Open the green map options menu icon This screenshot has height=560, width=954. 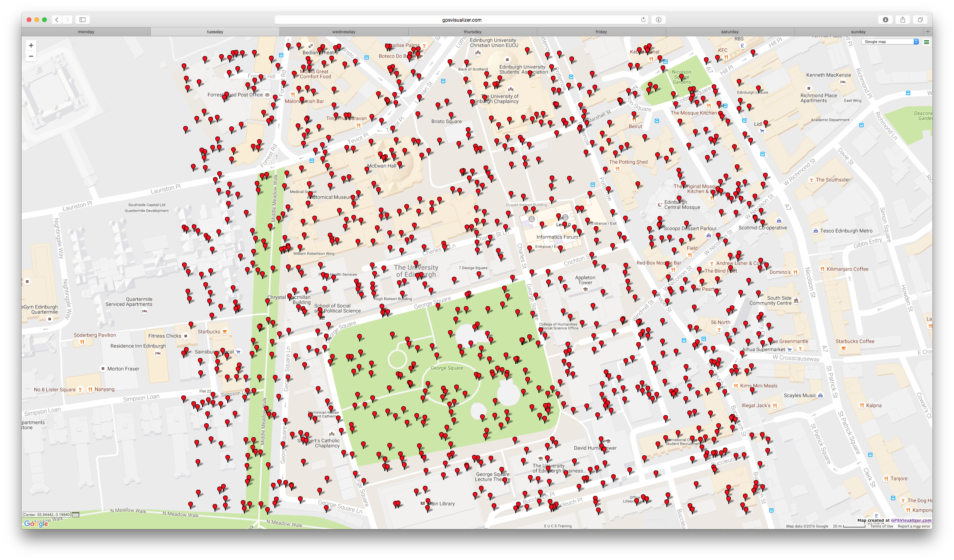click(x=926, y=42)
